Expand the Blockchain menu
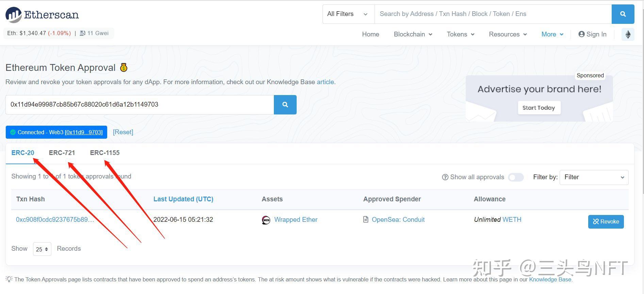 coord(413,34)
